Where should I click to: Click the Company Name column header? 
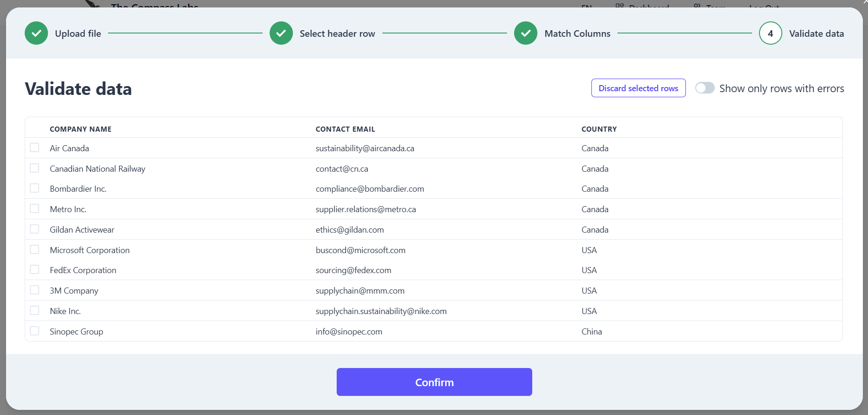coord(81,129)
